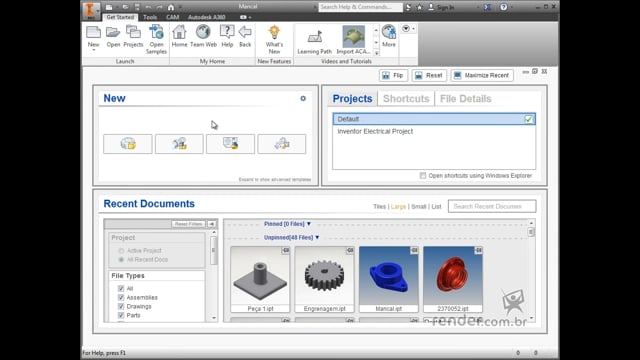
Task: Open the Sign In dropdown
Action: 478,7
